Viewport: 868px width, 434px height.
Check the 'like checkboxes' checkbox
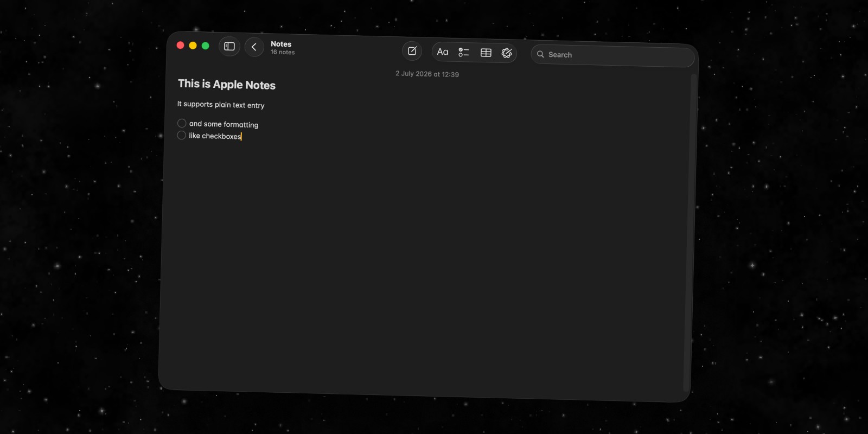pyautogui.click(x=182, y=135)
